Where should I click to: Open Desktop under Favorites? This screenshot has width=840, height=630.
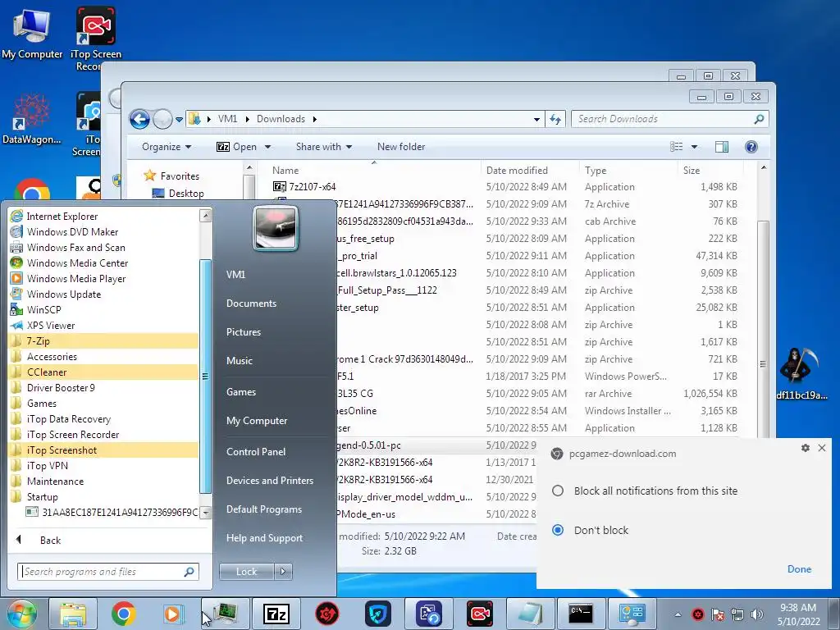pyautogui.click(x=186, y=194)
